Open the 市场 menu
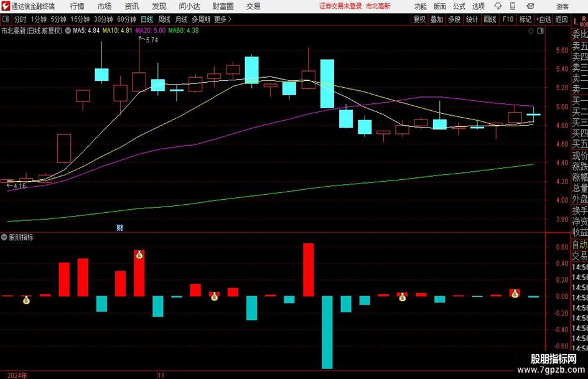This screenshot has height=379, width=588. (x=105, y=6)
